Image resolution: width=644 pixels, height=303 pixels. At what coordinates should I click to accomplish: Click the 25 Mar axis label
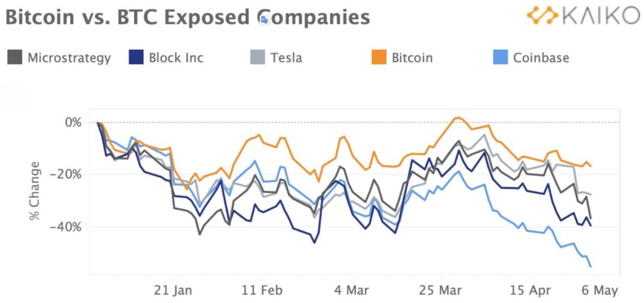pyautogui.click(x=441, y=290)
